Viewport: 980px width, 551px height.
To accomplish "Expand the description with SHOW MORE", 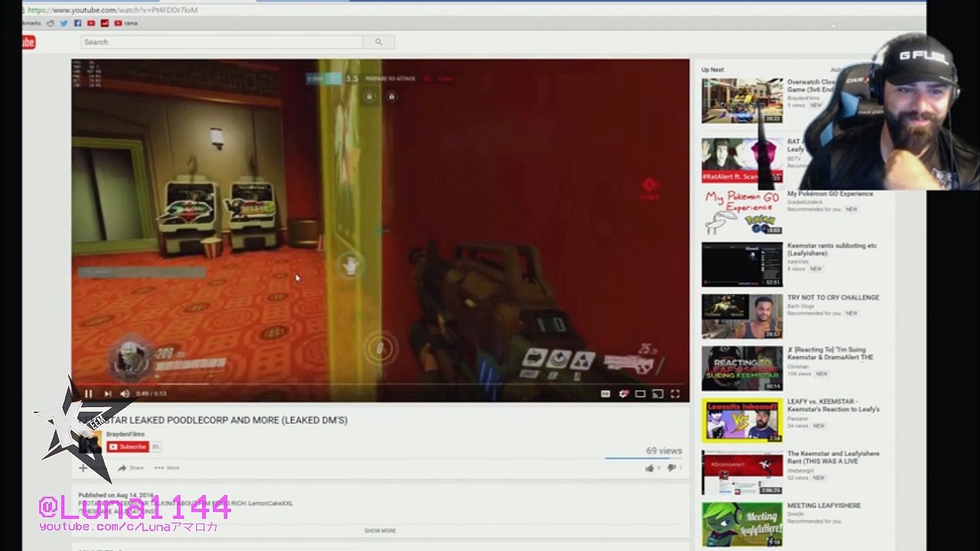I will coord(381,530).
